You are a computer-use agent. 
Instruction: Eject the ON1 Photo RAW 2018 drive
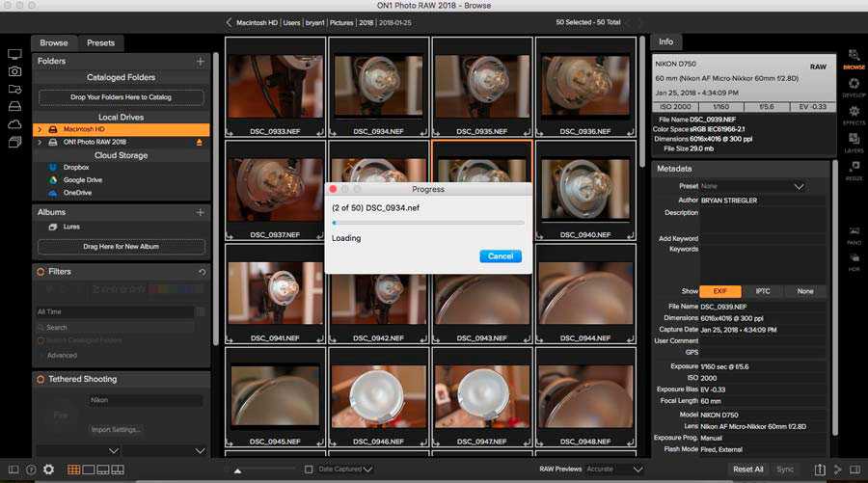[200, 142]
